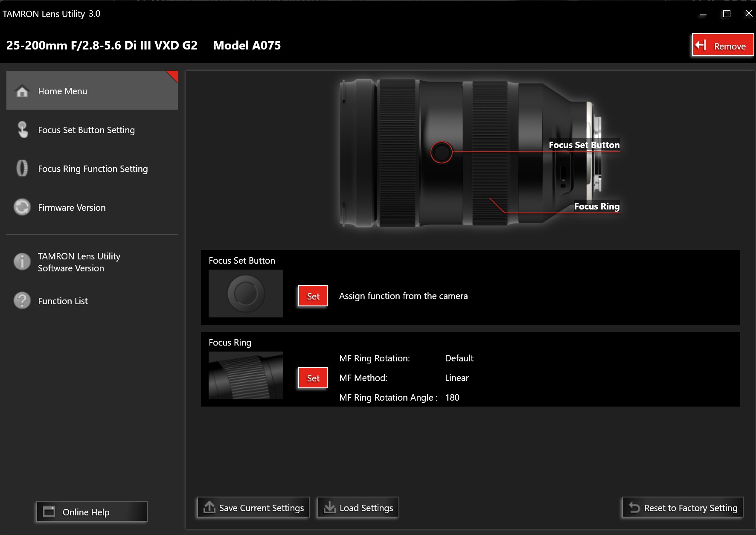Click Reset to Factory Setting
This screenshot has width=756, height=535.
[683, 508]
